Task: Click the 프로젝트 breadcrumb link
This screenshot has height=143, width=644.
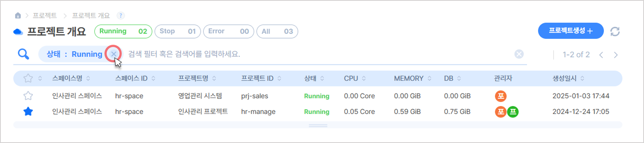Action: (45, 15)
